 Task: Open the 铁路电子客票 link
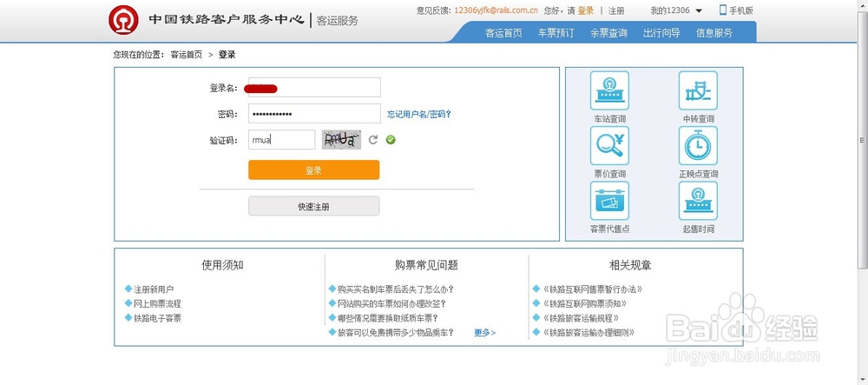157,318
